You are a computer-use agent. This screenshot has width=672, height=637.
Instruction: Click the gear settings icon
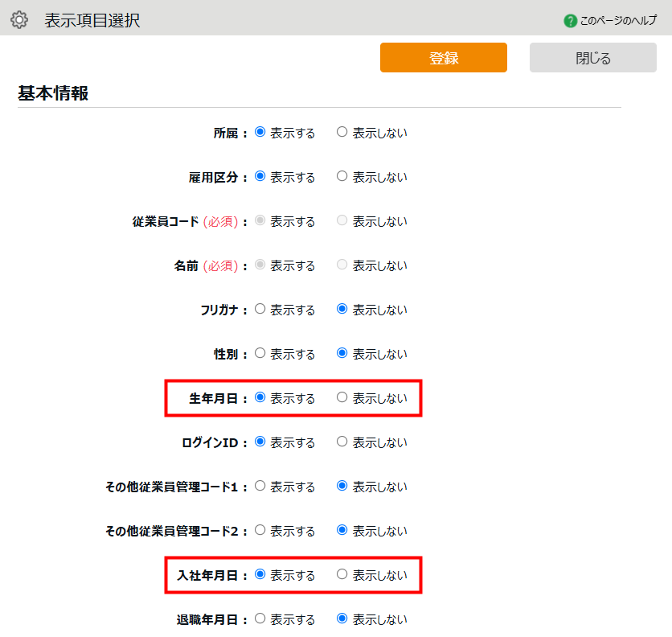pyautogui.click(x=19, y=20)
